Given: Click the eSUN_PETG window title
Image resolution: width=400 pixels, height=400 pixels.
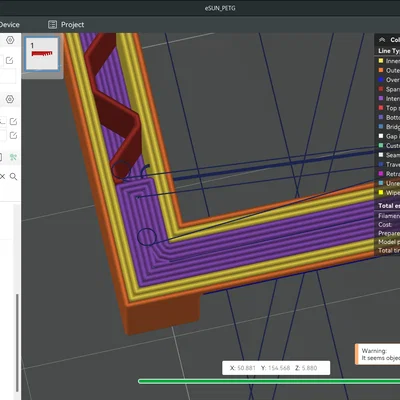Looking at the screenshot, I should tap(220, 8).
